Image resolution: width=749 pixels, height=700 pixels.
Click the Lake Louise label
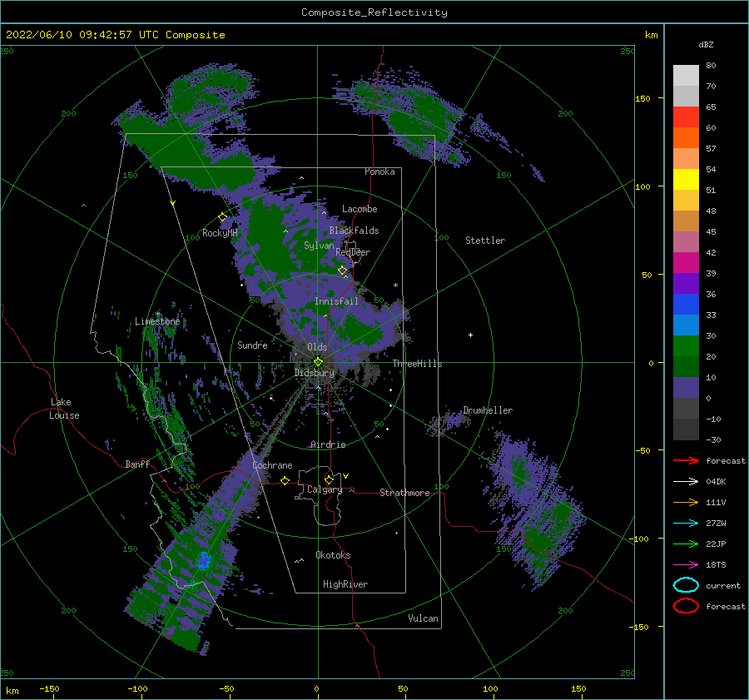pos(64,409)
